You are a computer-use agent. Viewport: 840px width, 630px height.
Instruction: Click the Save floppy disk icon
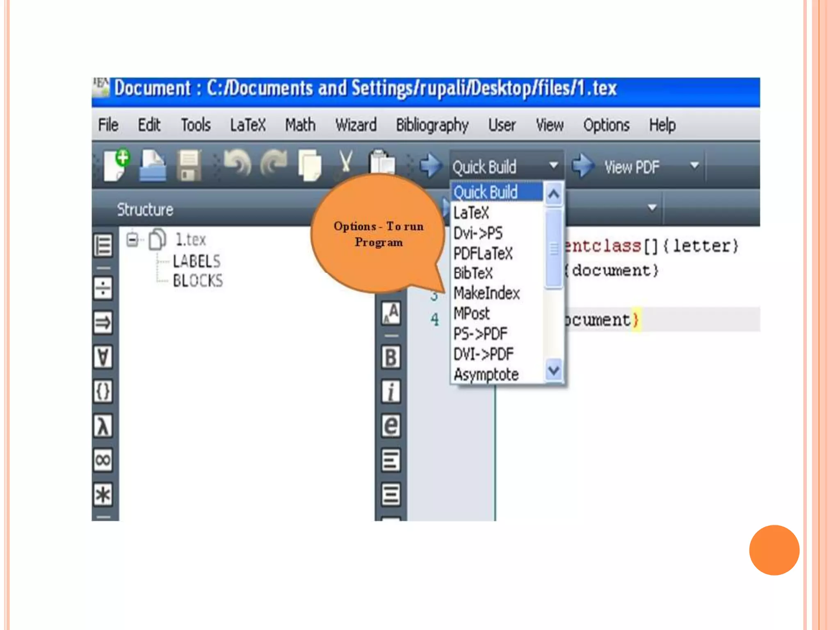click(189, 165)
